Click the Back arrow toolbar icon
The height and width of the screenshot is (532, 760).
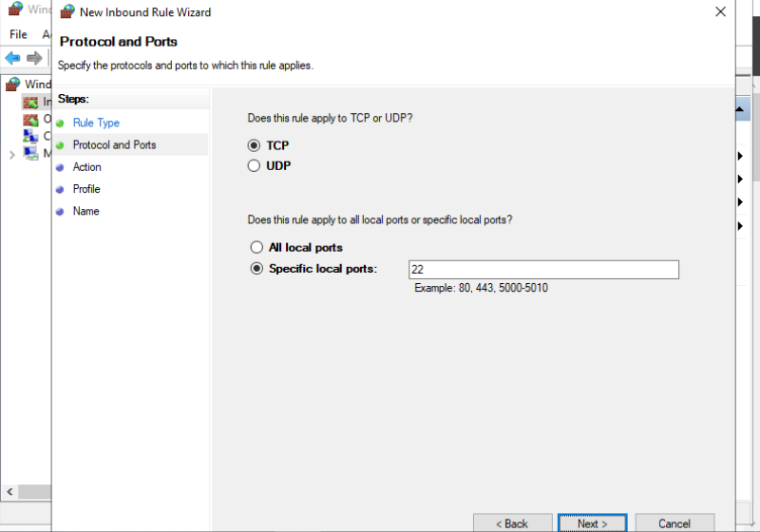[x=12, y=58]
